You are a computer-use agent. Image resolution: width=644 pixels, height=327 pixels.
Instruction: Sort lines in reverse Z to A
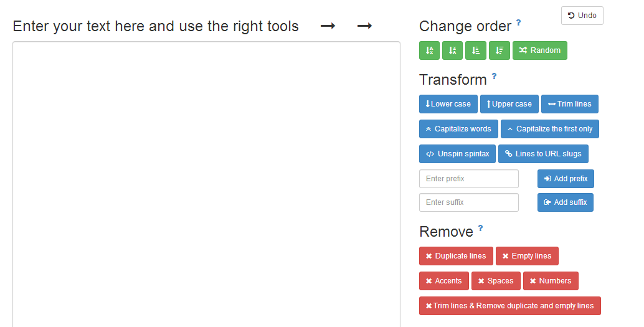[x=452, y=50]
